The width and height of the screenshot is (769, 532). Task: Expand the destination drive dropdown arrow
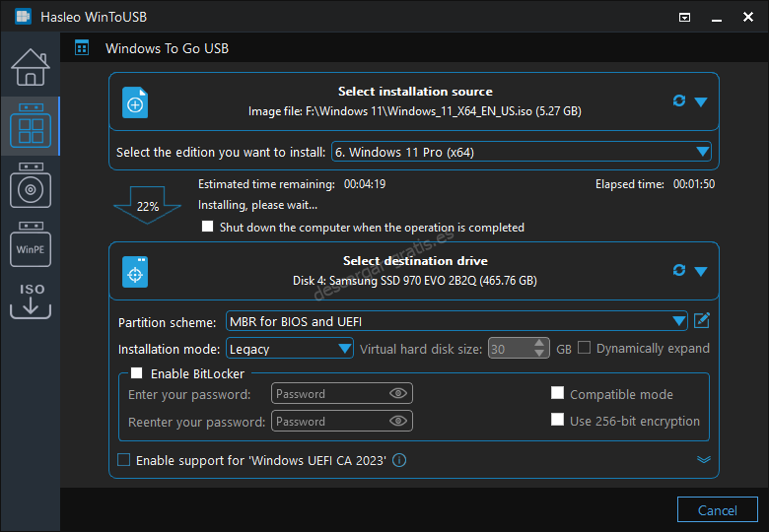701,271
